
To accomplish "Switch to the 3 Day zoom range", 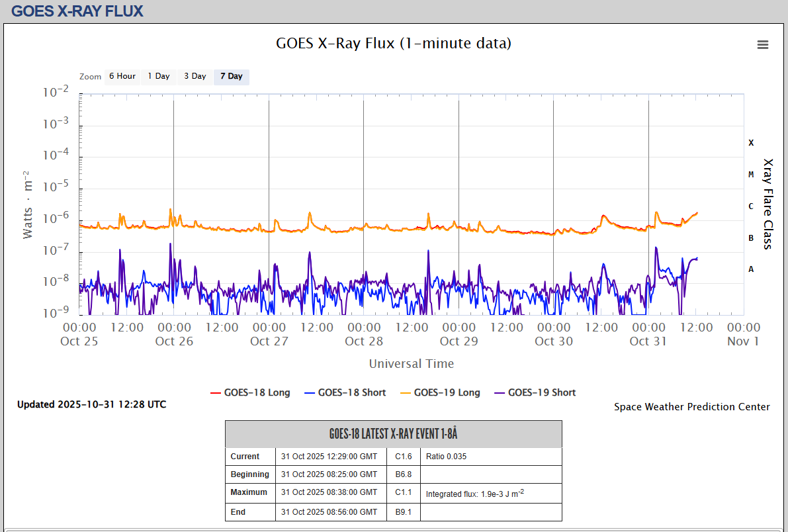I will coord(195,76).
